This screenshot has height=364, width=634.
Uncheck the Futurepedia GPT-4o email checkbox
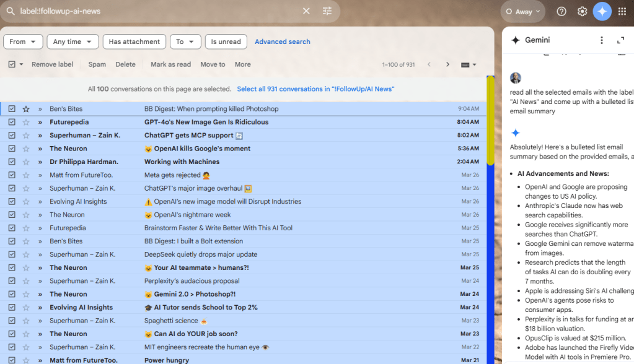[x=12, y=122]
